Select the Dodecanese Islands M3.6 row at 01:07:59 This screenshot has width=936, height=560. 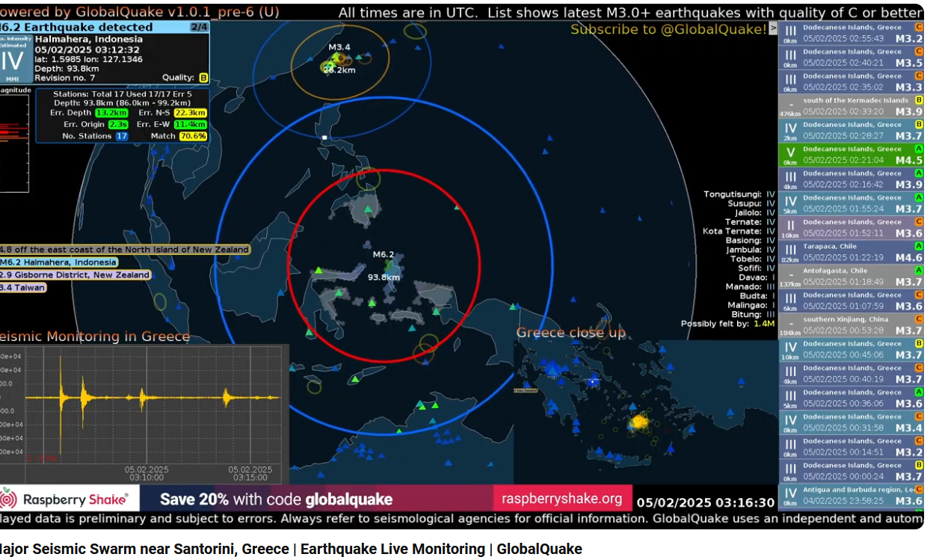click(x=852, y=301)
